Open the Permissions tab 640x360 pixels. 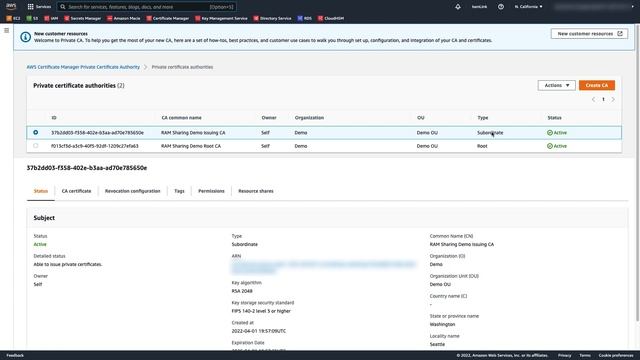[211, 191]
